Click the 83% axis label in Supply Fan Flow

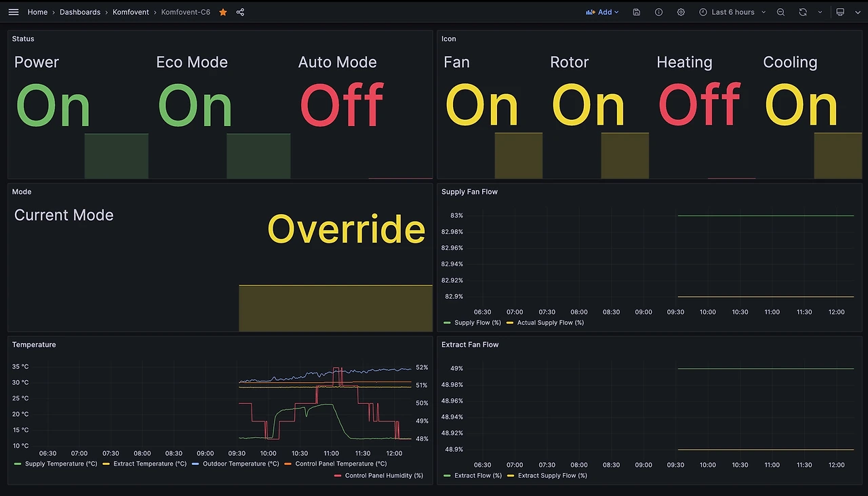point(456,215)
